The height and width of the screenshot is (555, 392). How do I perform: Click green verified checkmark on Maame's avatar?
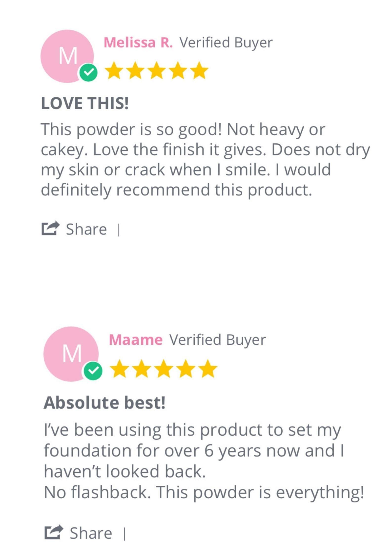coord(93,370)
